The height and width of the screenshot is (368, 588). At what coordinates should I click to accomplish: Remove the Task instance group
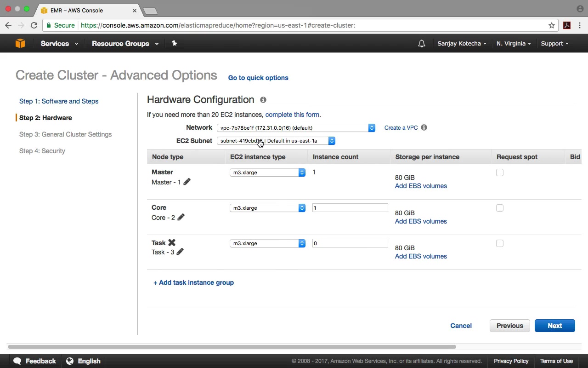pyautogui.click(x=172, y=242)
